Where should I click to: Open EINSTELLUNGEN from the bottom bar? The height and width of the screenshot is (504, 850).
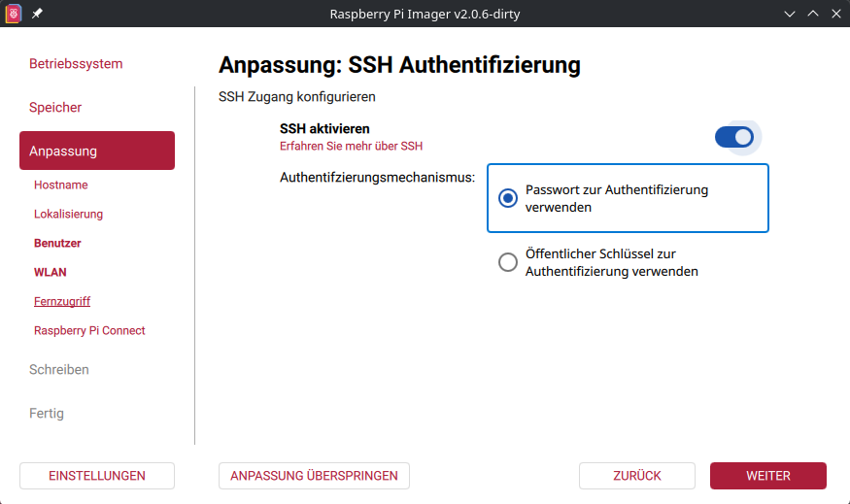point(97,476)
